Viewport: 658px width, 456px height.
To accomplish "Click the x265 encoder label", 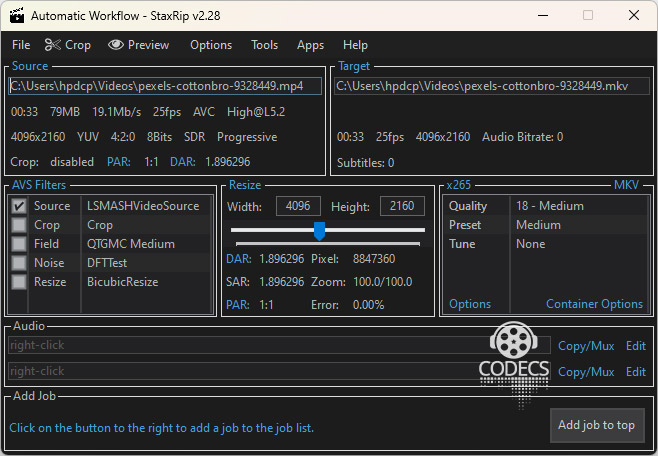I will [458, 185].
